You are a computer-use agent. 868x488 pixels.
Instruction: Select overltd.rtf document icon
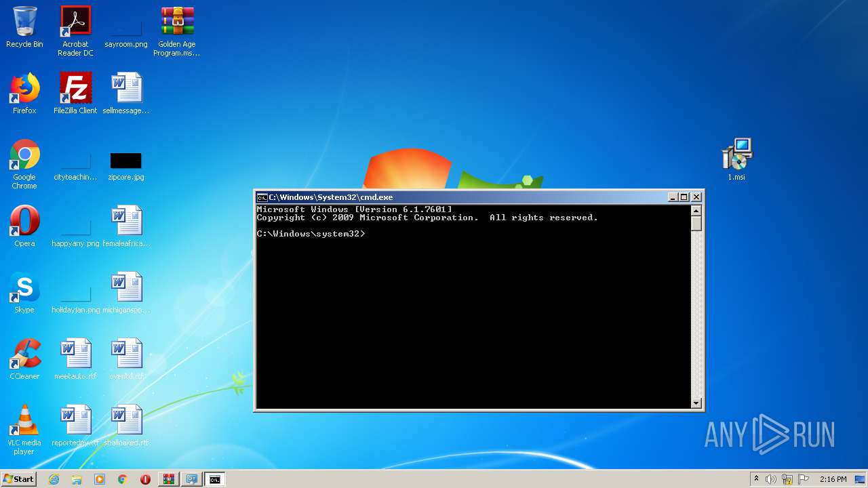[126, 359]
